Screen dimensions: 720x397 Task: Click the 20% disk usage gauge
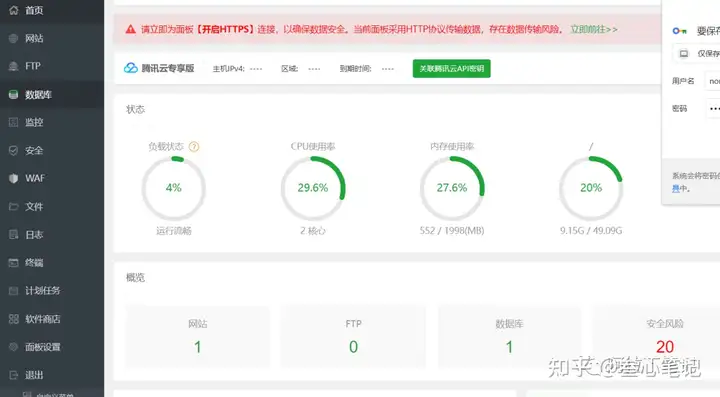click(x=591, y=188)
